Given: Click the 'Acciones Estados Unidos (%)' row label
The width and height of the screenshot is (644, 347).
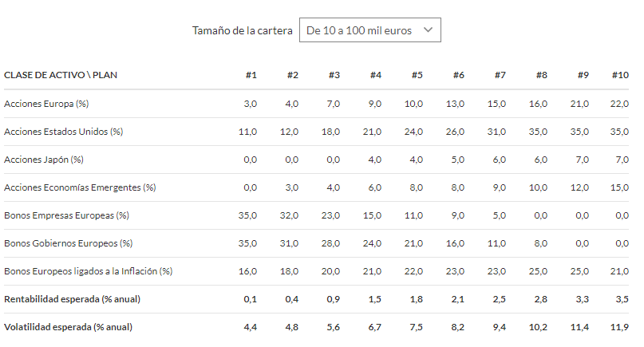Looking at the screenshot, I should (x=64, y=132).
